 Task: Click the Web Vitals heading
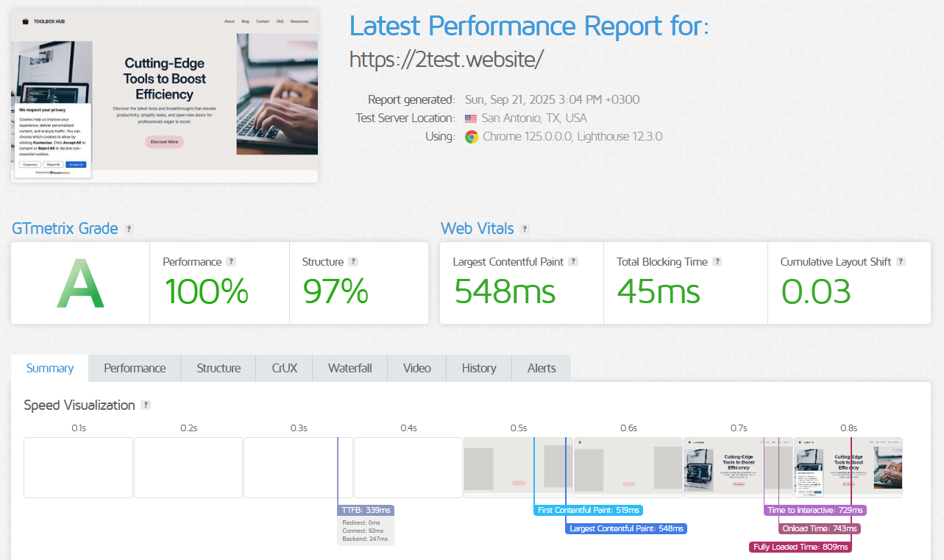[x=478, y=229]
